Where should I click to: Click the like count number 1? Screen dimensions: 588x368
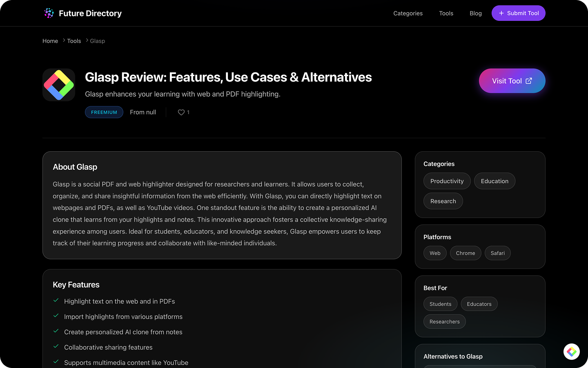[x=188, y=112]
